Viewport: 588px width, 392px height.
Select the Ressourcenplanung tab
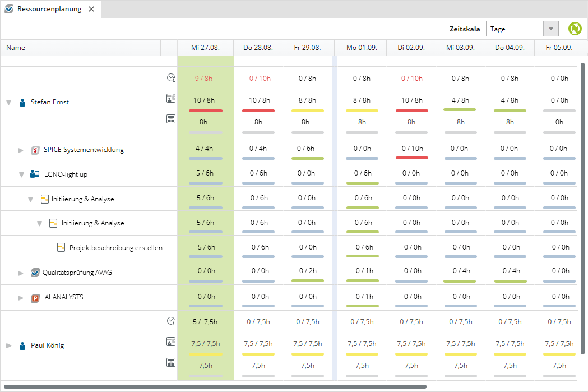pos(49,9)
